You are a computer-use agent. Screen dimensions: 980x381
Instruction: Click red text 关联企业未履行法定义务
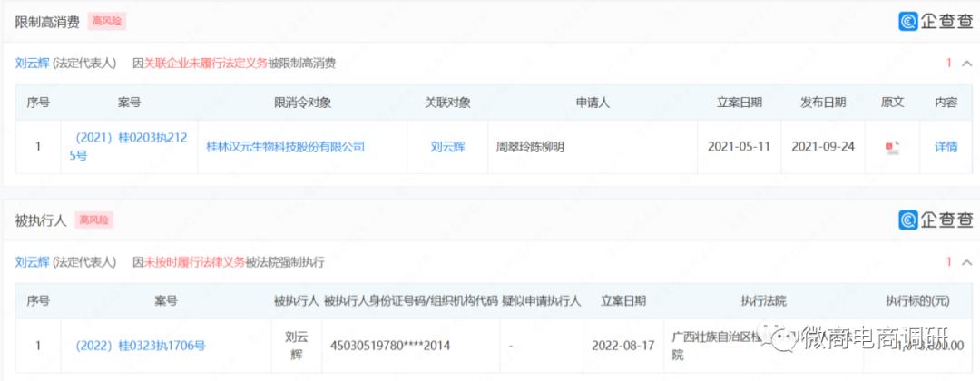click(206, 63)
